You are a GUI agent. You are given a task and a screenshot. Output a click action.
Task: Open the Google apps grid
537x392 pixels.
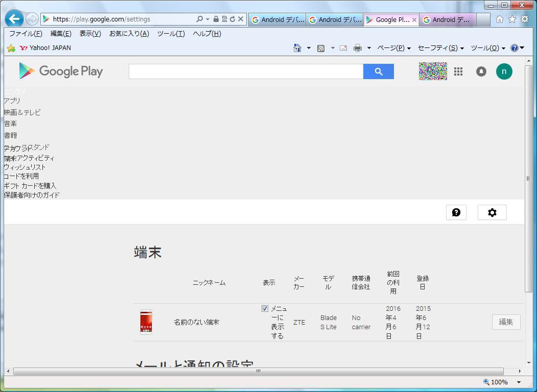[458, 71]
